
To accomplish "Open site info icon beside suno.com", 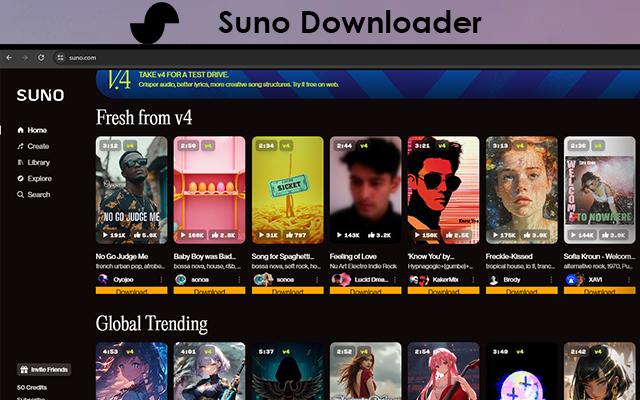I will tap(60, 58).
